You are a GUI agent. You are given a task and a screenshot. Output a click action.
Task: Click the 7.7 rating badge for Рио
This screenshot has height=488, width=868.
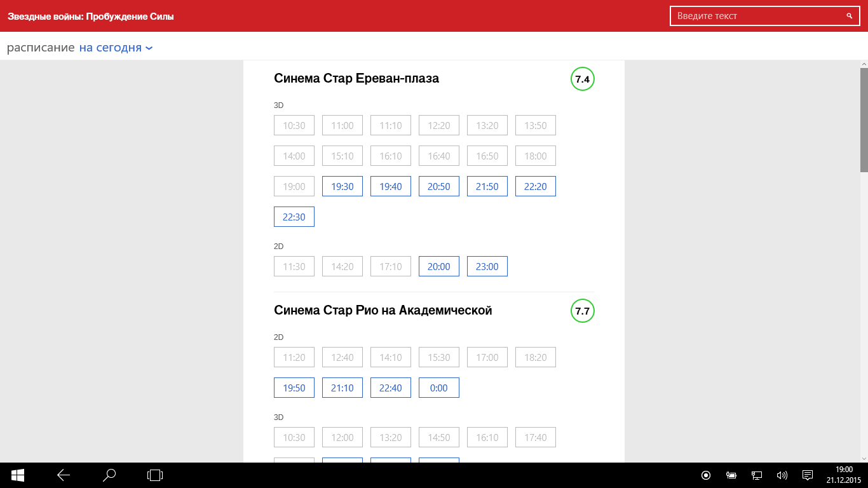click(x=583, y=311)
